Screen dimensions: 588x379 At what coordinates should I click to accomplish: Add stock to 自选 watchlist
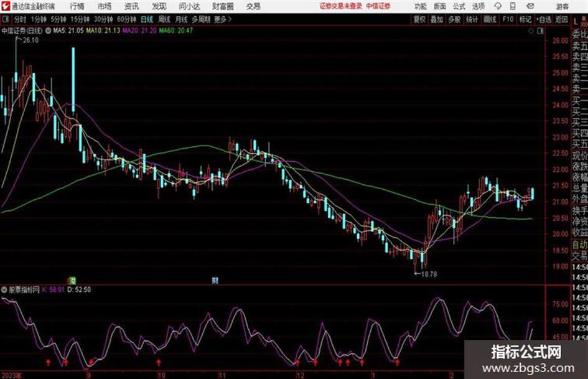tap(544, 19)
